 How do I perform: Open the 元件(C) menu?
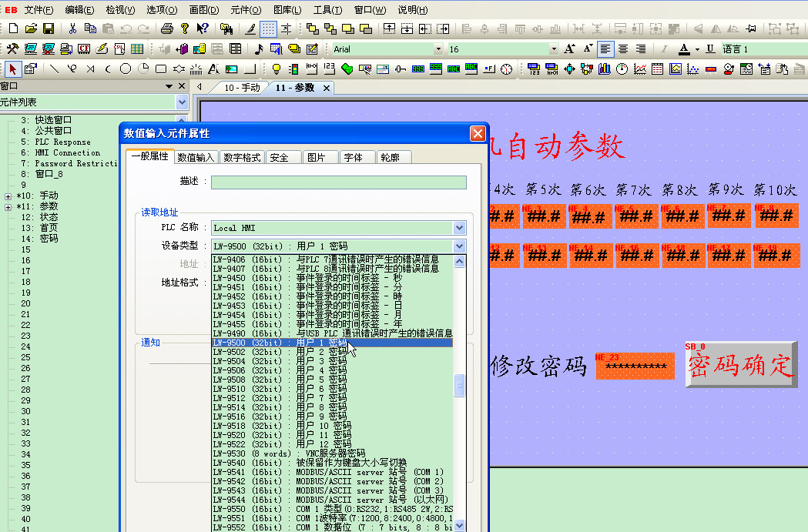click(x=246, y=10)
